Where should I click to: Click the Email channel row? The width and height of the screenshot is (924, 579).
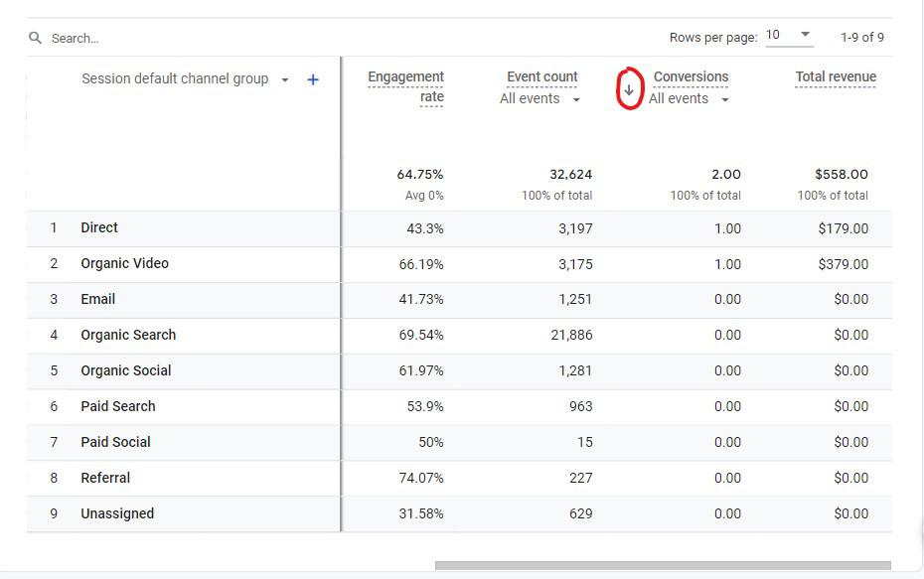[97, 300]
